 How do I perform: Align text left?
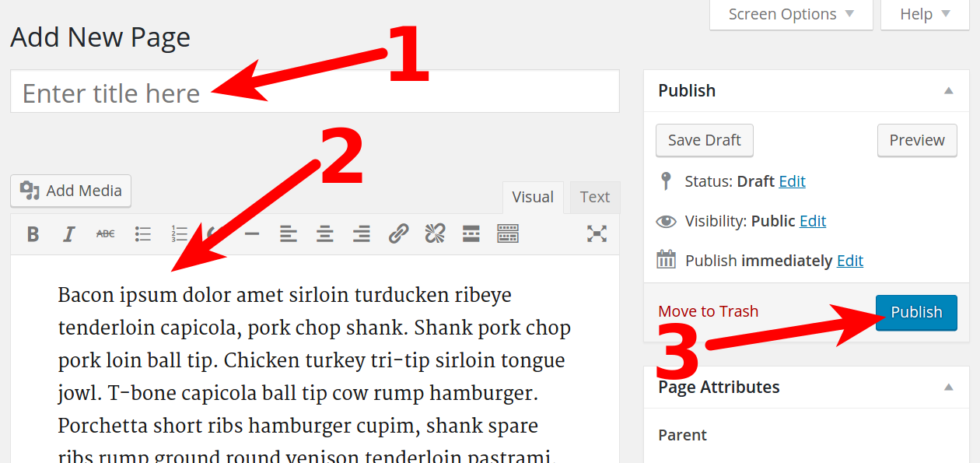pos(289,233)
